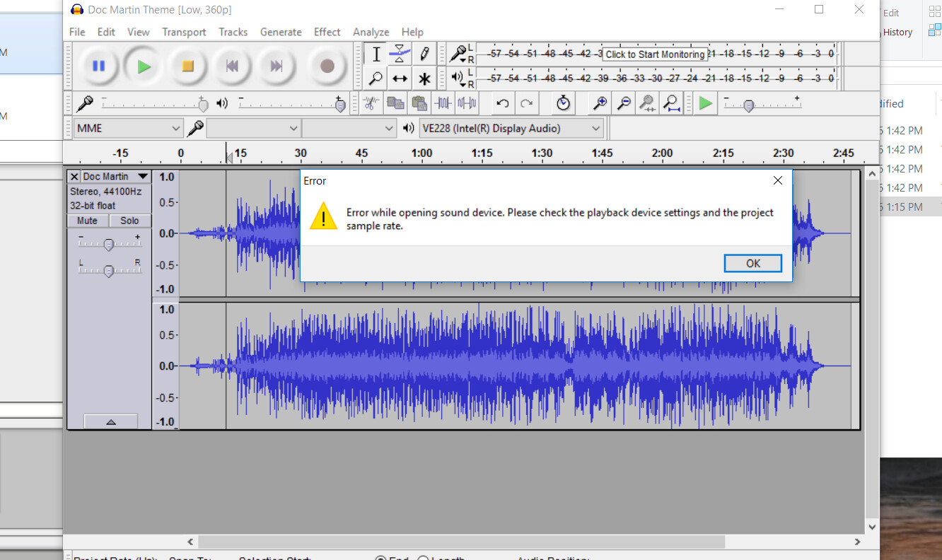Click the Zoom In icon

tap(600, 103)
